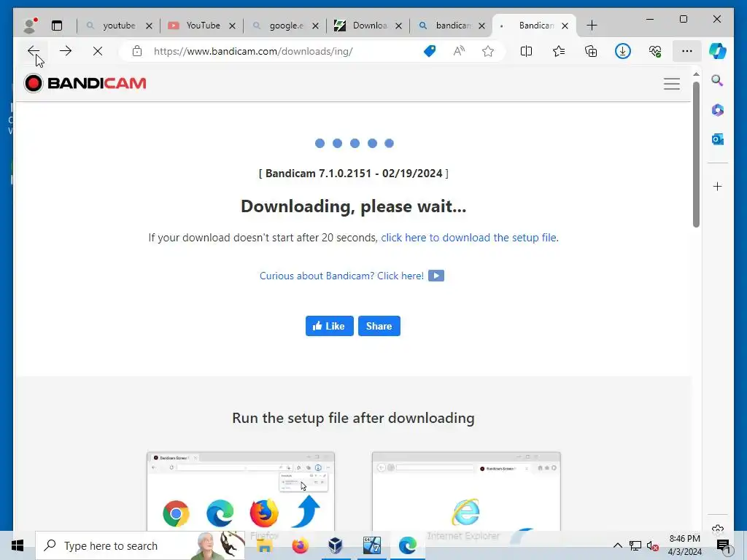Click the page vertical scrollbar thumb
Viewport: 747px width, 560px height.
tap(696, 155)
